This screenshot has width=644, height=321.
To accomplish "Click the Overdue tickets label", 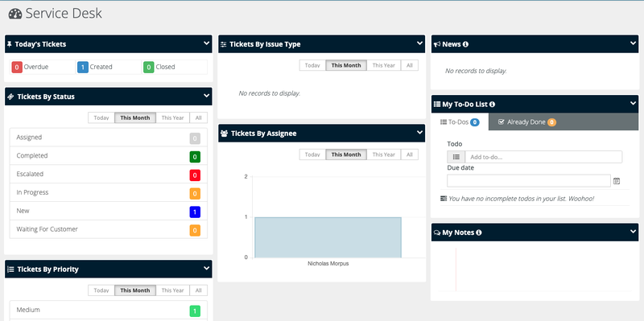I will point(36,67).
